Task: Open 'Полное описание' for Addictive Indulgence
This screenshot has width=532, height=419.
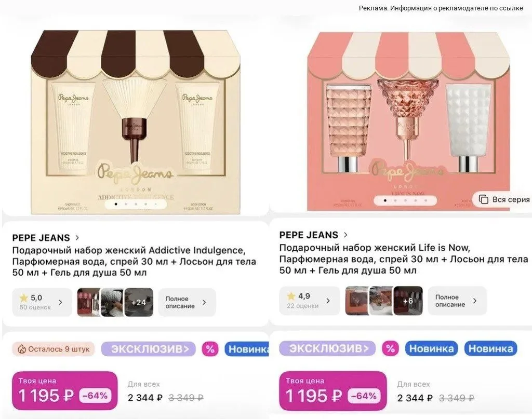Action: 187,302
